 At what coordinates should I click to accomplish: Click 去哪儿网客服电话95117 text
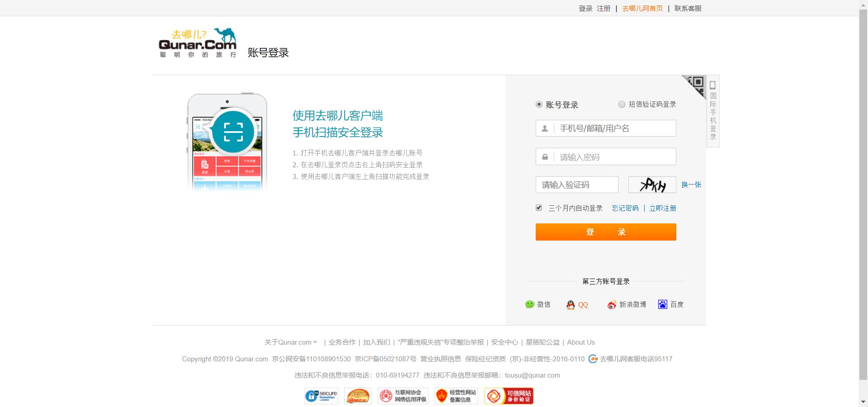[x=636, y=359]
